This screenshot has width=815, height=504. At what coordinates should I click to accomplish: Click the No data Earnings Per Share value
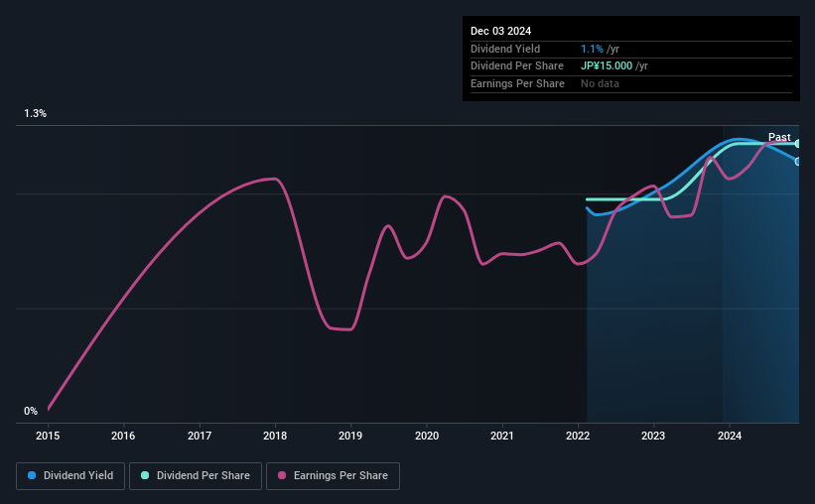600,83
